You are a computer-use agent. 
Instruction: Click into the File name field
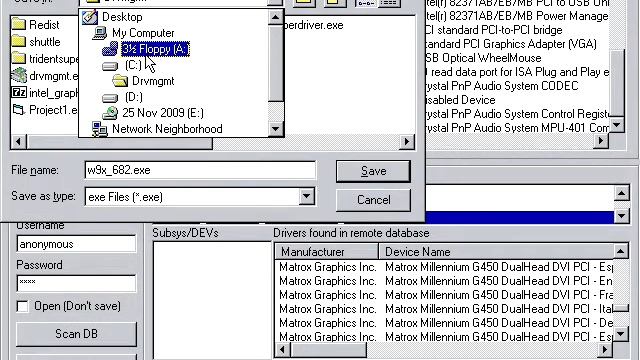tap(200, 170)
